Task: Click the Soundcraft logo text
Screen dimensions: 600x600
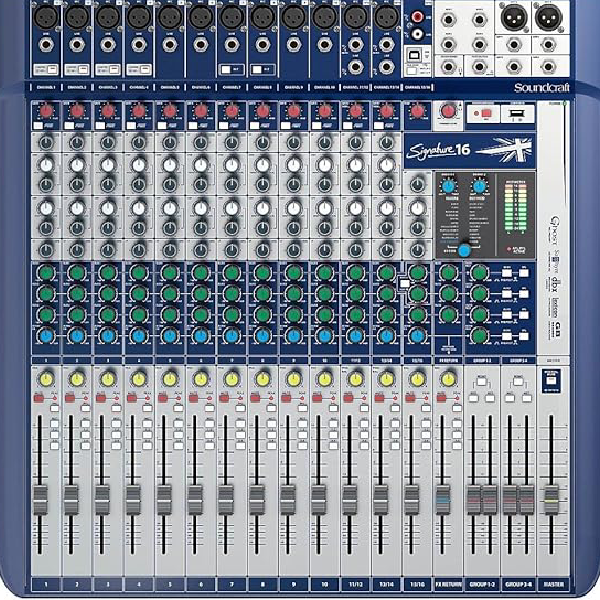Action: pos(541,88)
